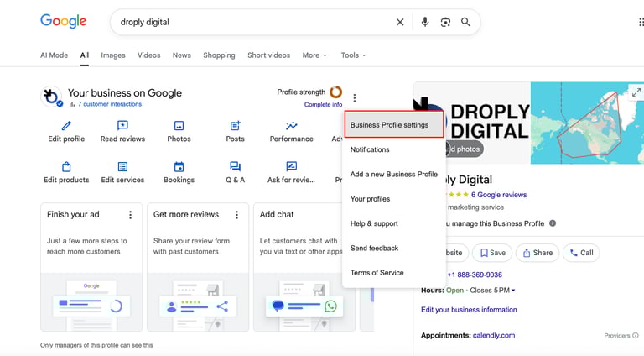
Task: Open the Finish your ad card
Action: pos(91,267)
